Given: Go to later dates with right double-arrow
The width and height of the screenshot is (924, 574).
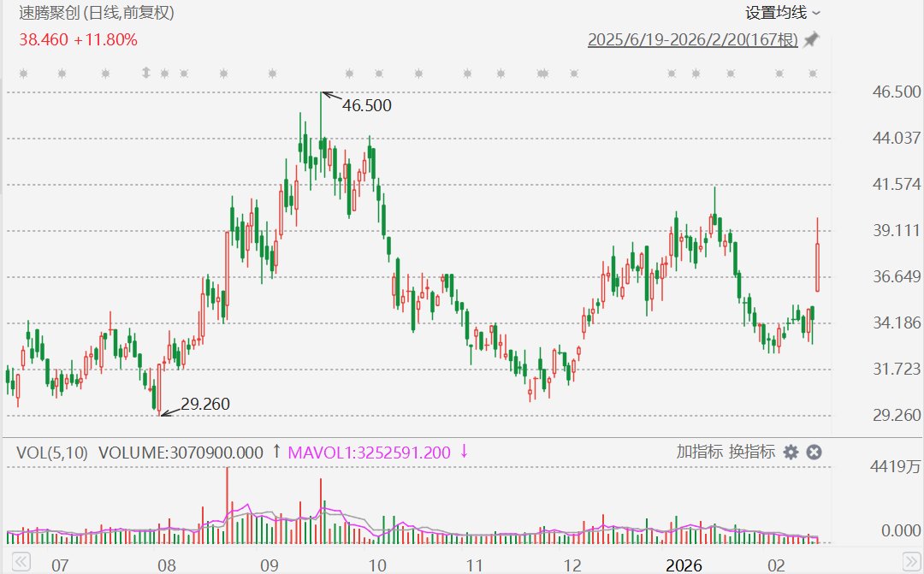Looking at the screenshot, I should point(911,560).
